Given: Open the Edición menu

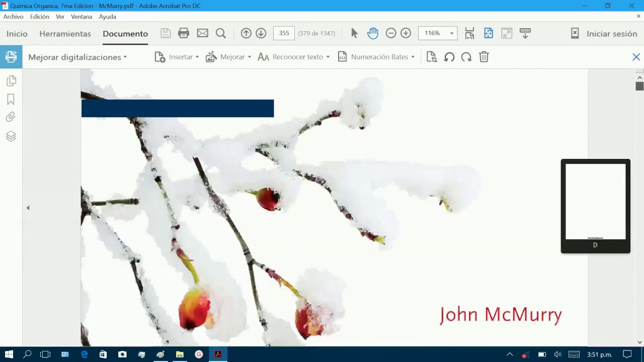Looking at the screenshot, I should 40,17.
